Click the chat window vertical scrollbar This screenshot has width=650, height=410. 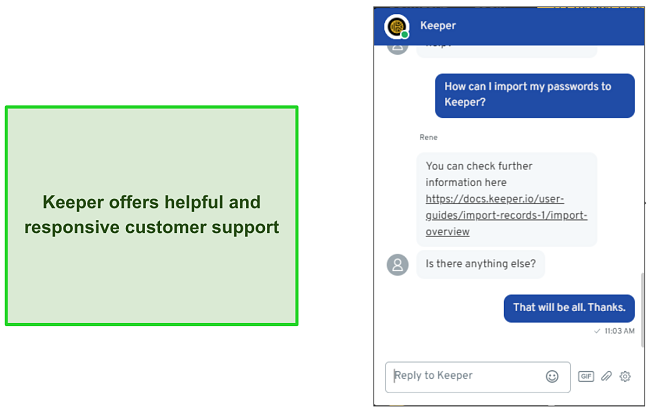(642, 309)
